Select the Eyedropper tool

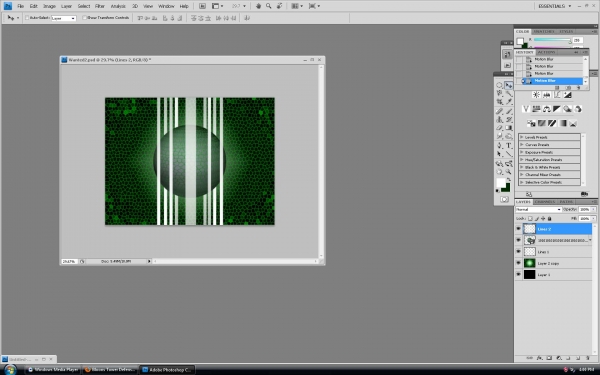click(x=509, y=102)
